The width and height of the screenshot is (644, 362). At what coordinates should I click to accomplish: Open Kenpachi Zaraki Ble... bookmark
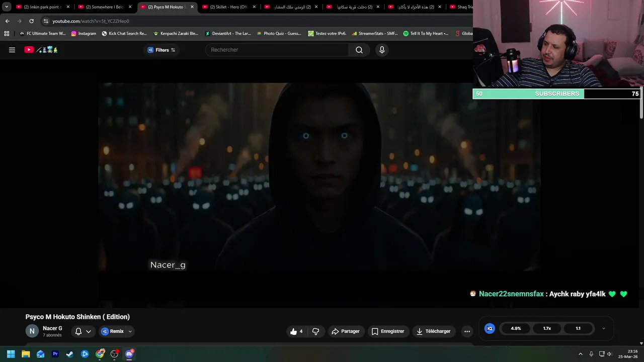176,34
